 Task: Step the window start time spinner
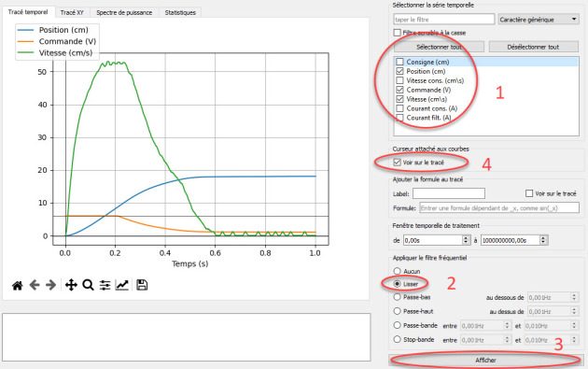pos(466,240)
